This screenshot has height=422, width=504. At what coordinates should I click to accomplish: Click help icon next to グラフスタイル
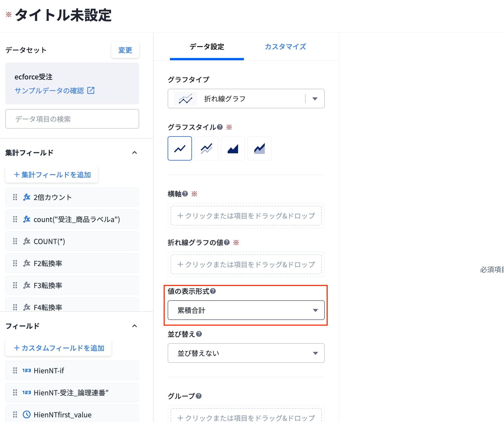tap(220, 127)
